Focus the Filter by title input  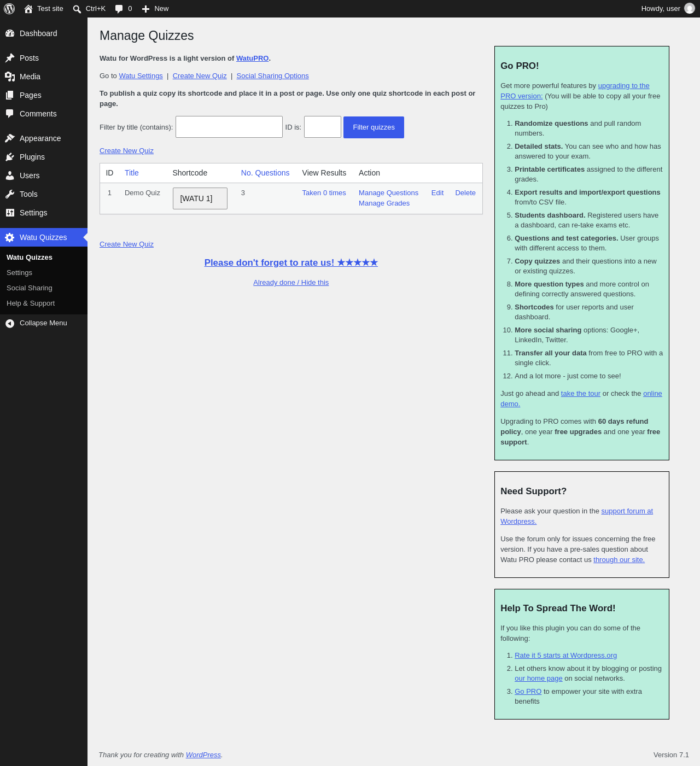tap(229, 127)
